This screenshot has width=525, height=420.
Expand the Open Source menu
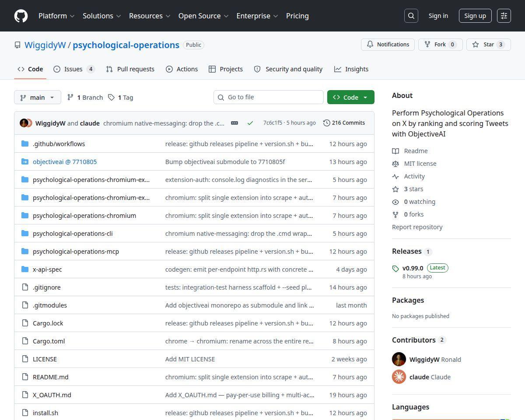[x=203, y=16]
